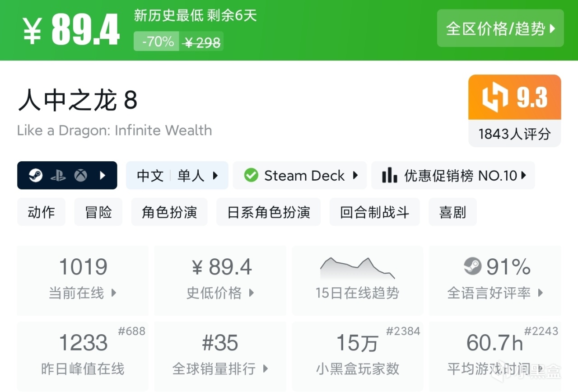This screenshot has height=392, width=578.
Task: Tap the -70% discount badge
Action: tap(158, 42)
